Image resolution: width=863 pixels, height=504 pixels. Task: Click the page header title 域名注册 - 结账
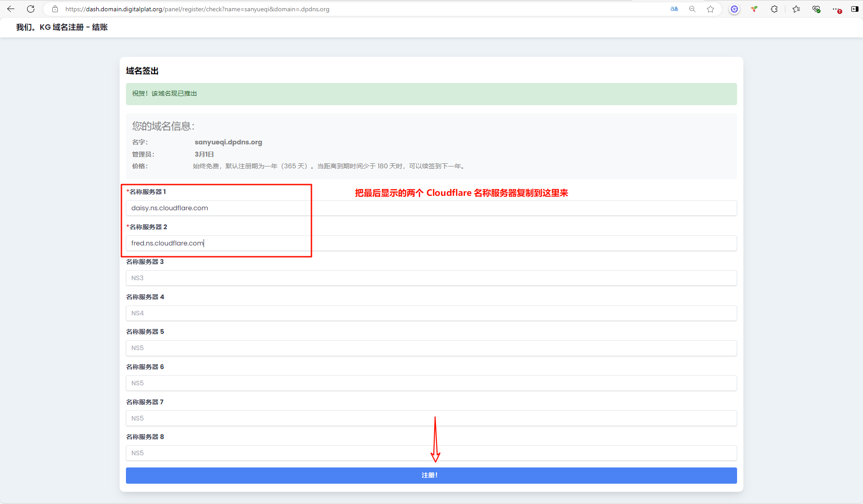62,28
